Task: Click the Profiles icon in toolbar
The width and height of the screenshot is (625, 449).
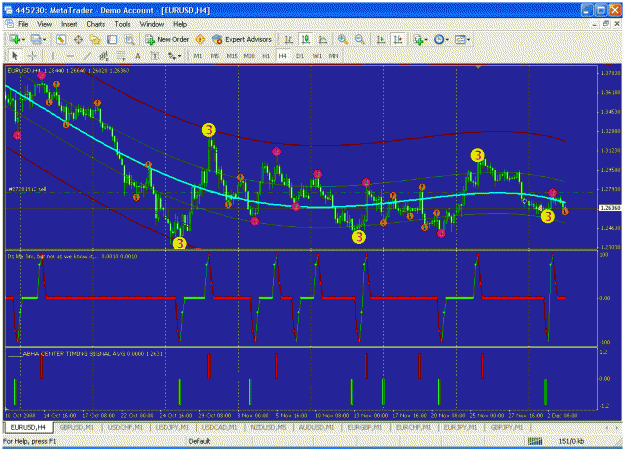Action: 35,39
